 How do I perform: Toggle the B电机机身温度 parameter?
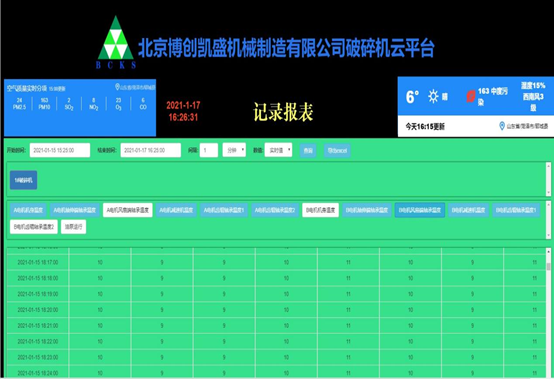320,210
